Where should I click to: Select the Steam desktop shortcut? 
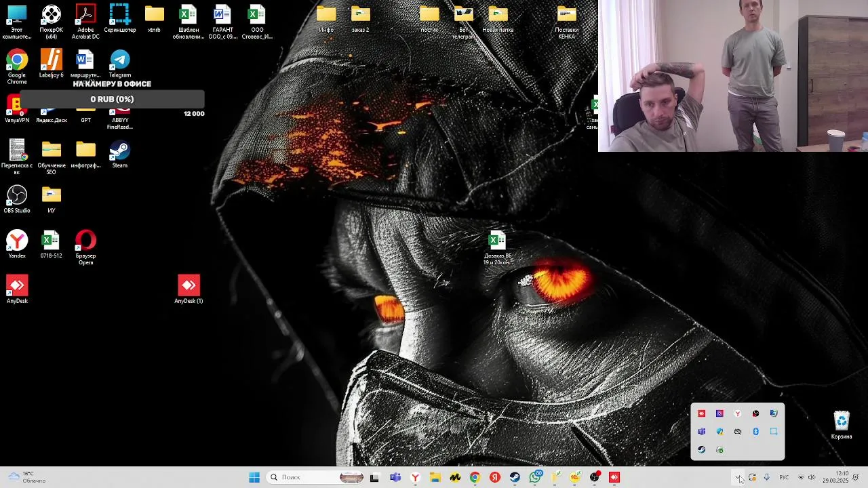coord(120,154)
